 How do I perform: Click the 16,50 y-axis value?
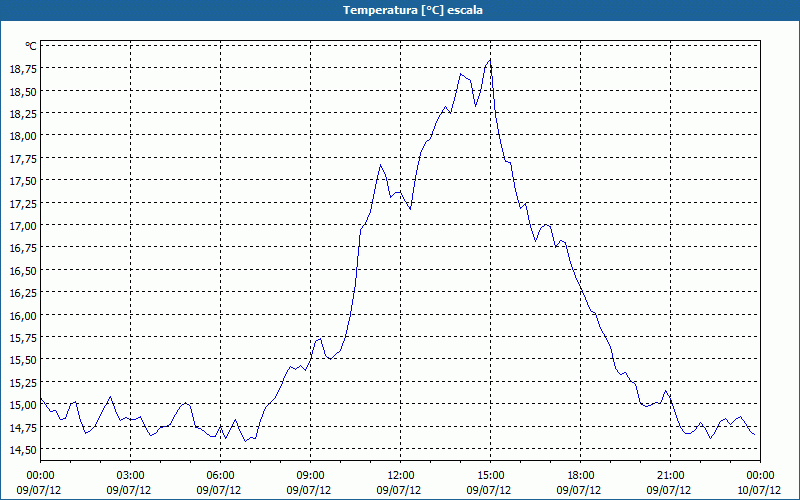tap(23, 270)
